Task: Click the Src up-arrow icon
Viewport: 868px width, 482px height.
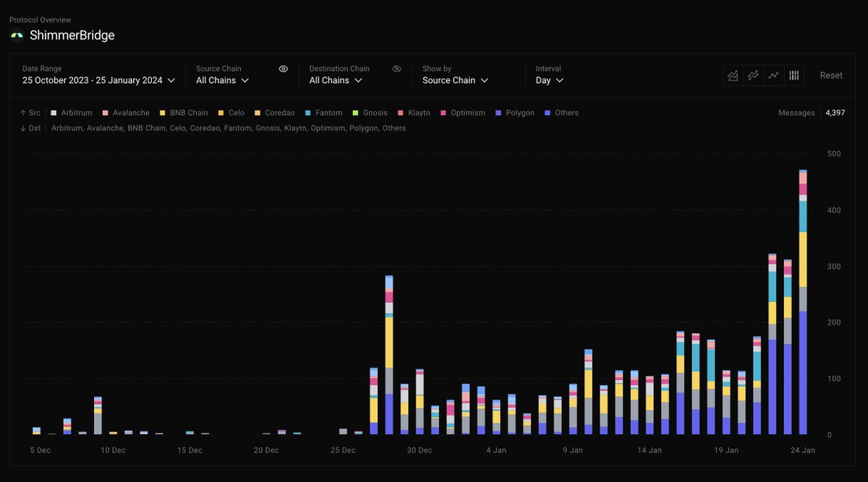Action: (22, 113)
